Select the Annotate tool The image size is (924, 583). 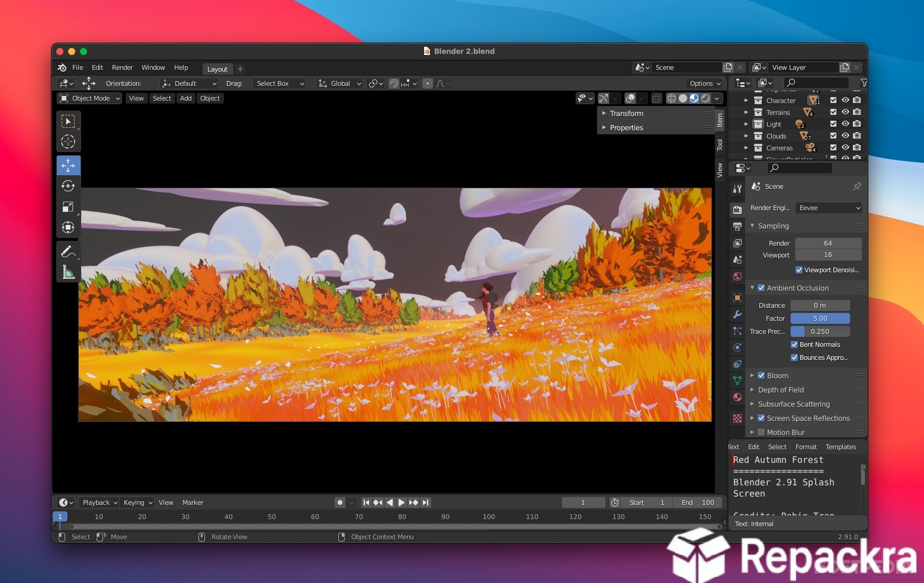pos(68,252)
